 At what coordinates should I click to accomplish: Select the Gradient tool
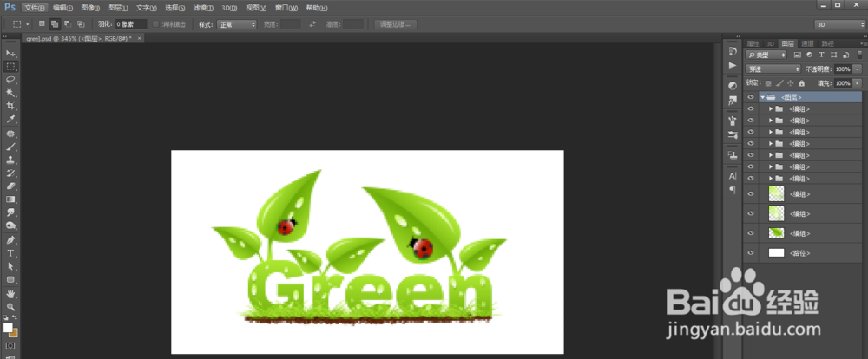click(x=10, y=199)
